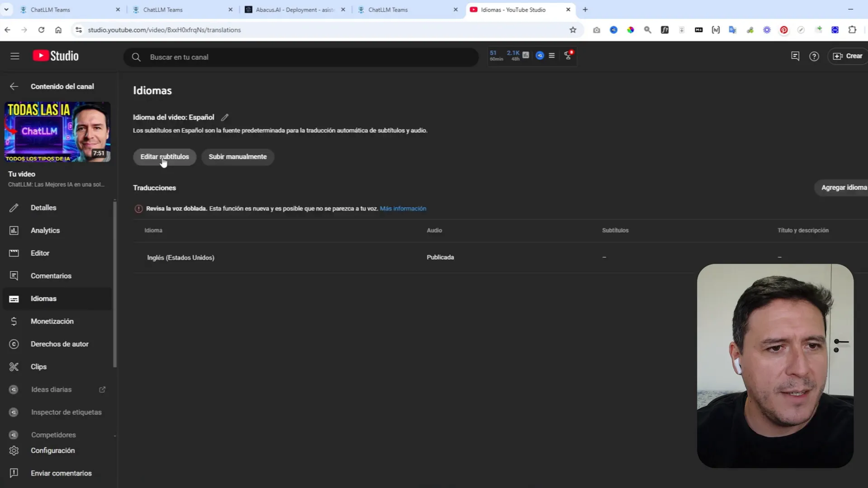Open Configuración using the gear icon
868x488 pixels.
click(53, 450)
